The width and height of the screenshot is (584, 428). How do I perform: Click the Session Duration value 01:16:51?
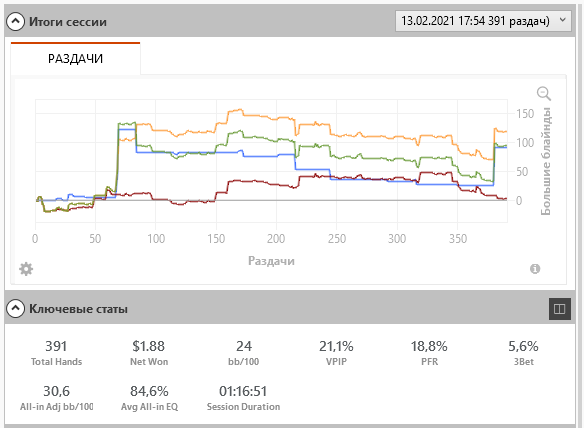(x=243, y=391)
